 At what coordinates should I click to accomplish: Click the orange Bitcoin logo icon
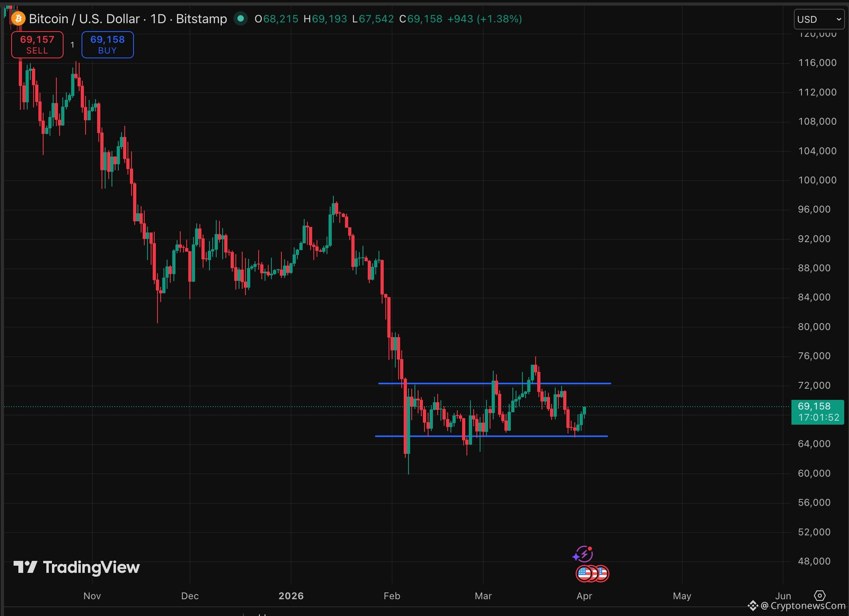tap(18, 19)
